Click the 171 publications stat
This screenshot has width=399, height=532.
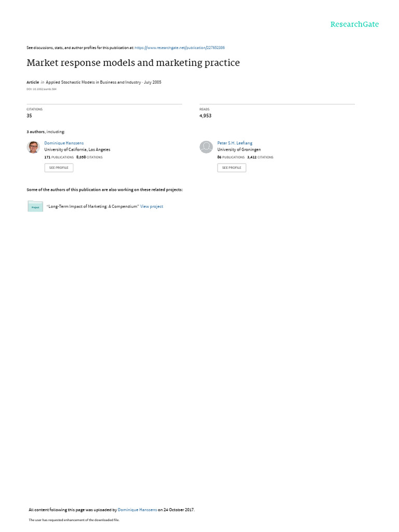pyautogui.click(x=59, y=157)
